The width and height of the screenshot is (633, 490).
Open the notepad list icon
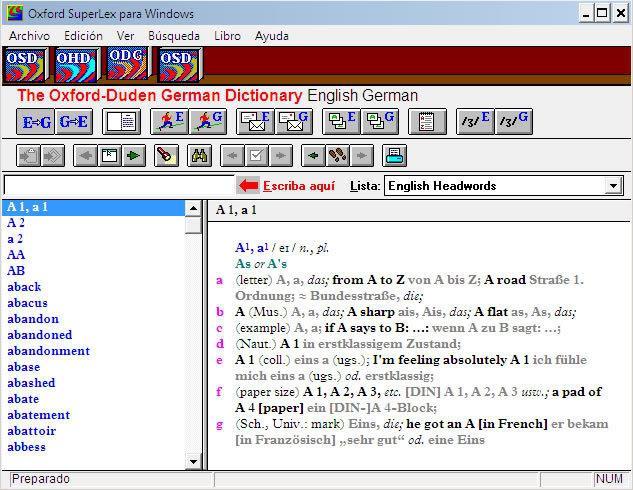click(x=427, y=121)
